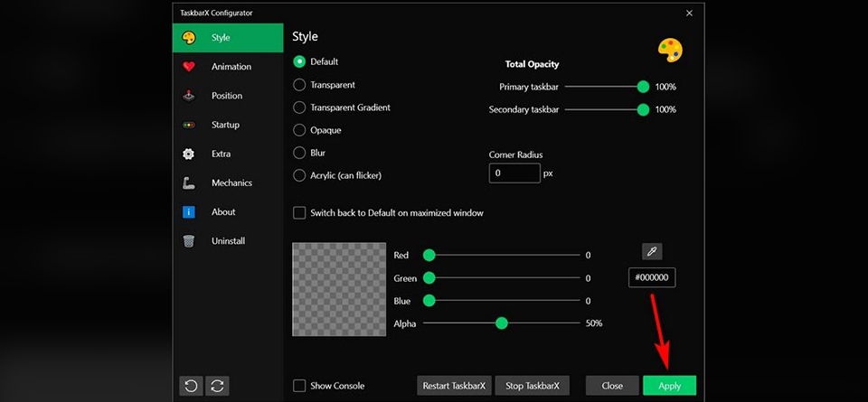Click the Close button at bottom
This screenshot has width=868, height=402.
(x=612, y=386)
